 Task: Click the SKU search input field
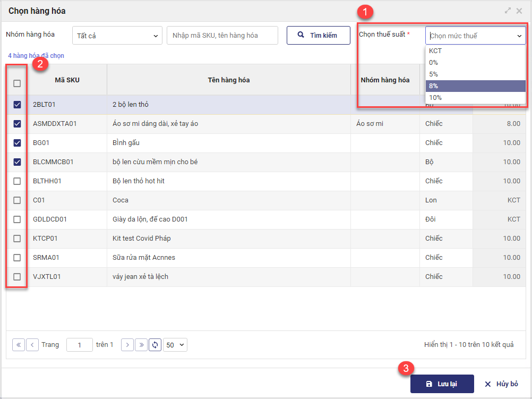point(222,36)
